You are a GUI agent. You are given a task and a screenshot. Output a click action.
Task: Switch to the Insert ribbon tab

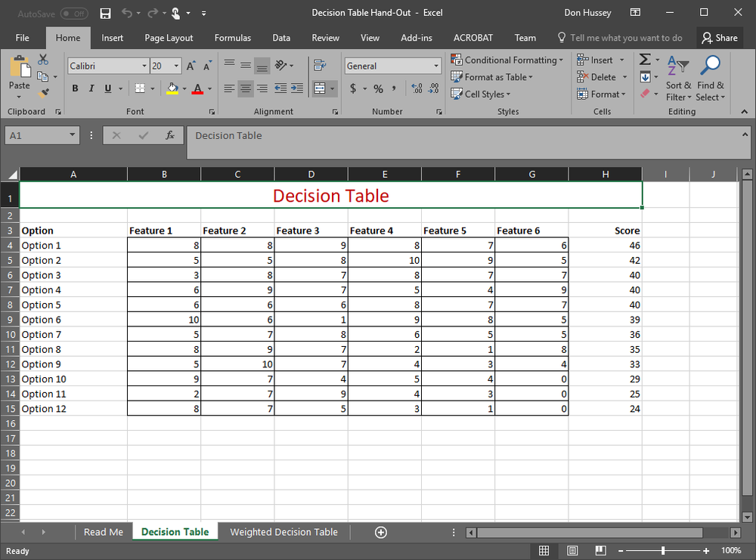113,38
